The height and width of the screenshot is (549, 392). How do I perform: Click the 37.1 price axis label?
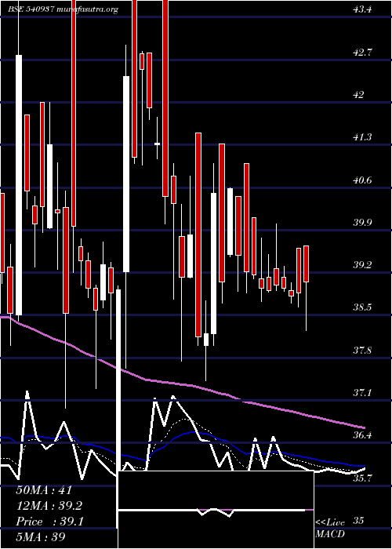pyautogui.click(x=362, y=393)
